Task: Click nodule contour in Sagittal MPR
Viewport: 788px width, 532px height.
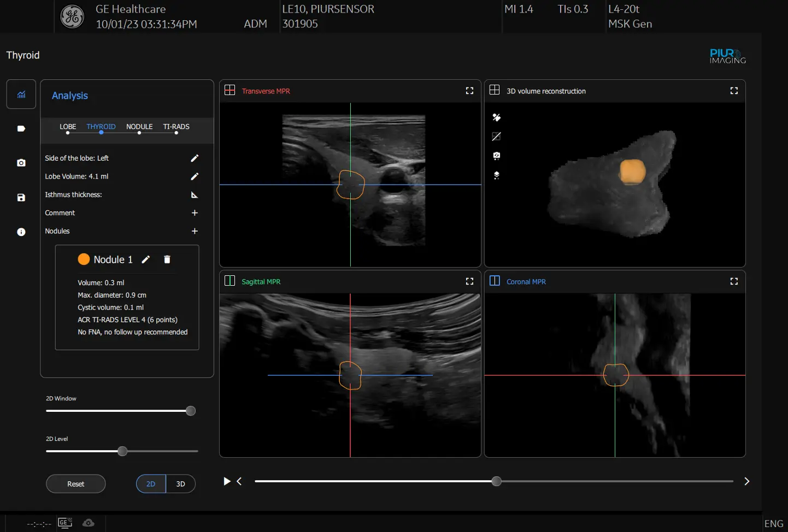Action: click(x=350, y=375)
